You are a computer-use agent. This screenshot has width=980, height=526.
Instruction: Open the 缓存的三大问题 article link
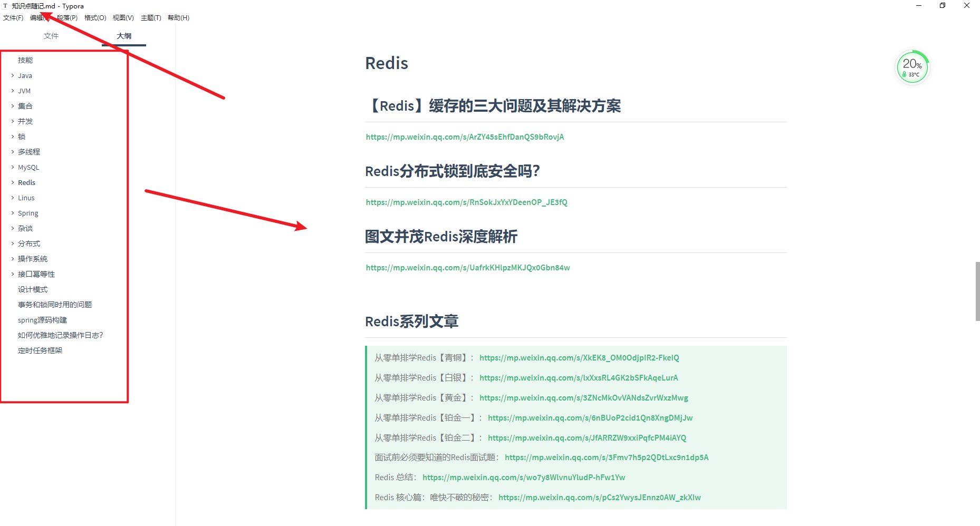coord(465,137)
